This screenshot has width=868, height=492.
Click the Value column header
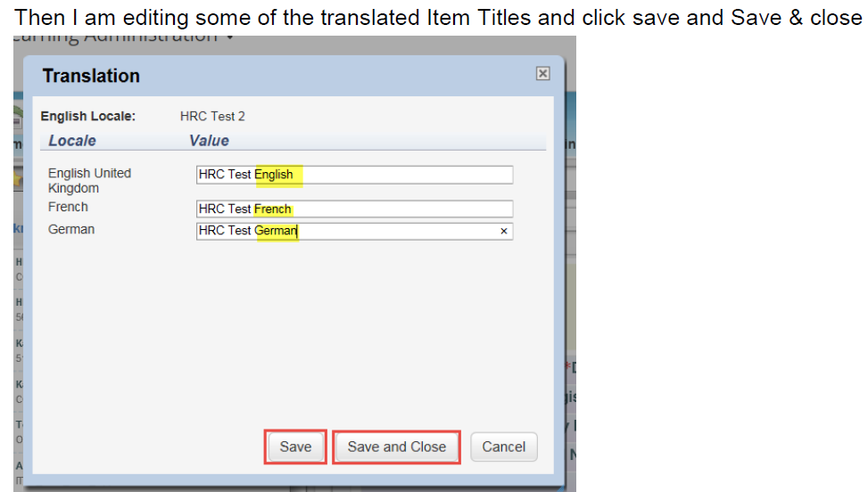[209, 141]
